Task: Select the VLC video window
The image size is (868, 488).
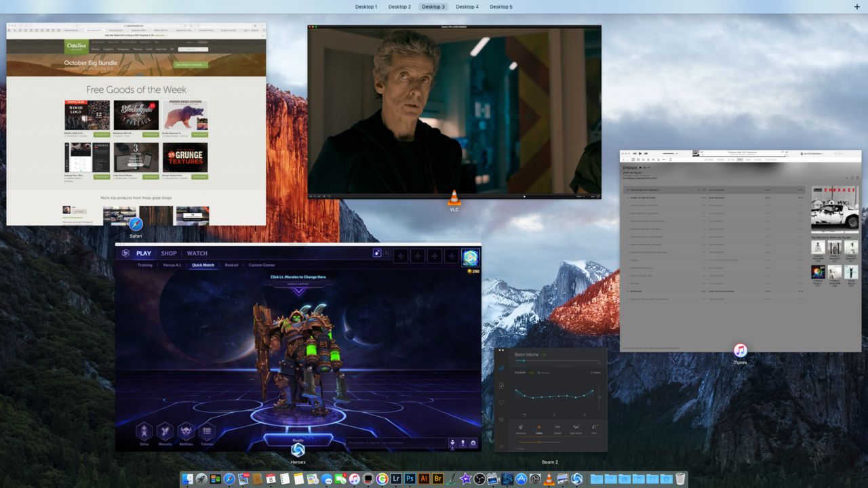Action: [454, 112]
